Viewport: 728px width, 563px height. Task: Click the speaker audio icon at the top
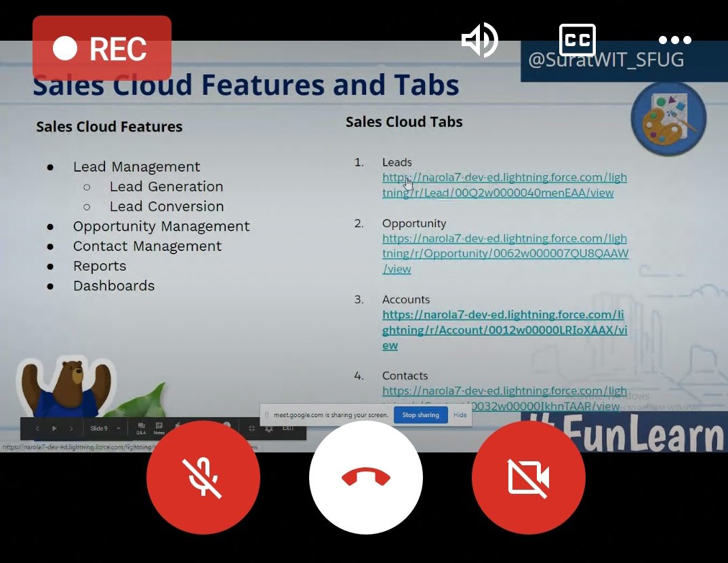[x=479, y=39]
